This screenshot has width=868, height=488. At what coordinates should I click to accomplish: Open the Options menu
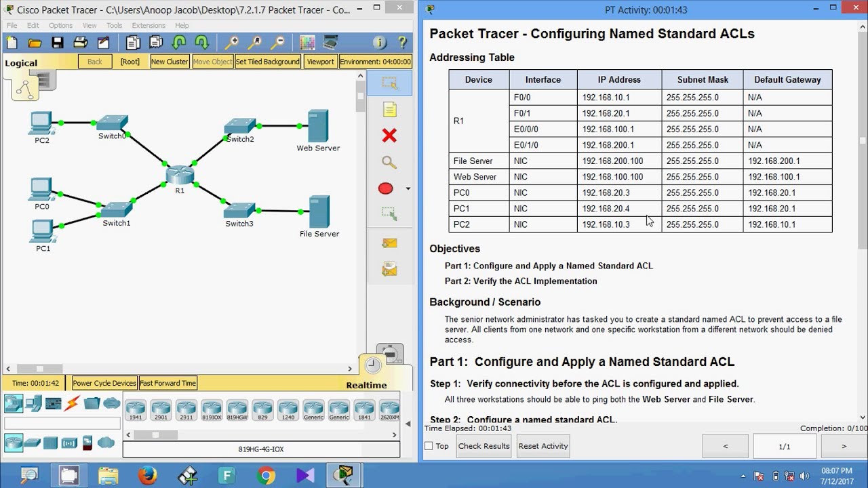point(60,26)
